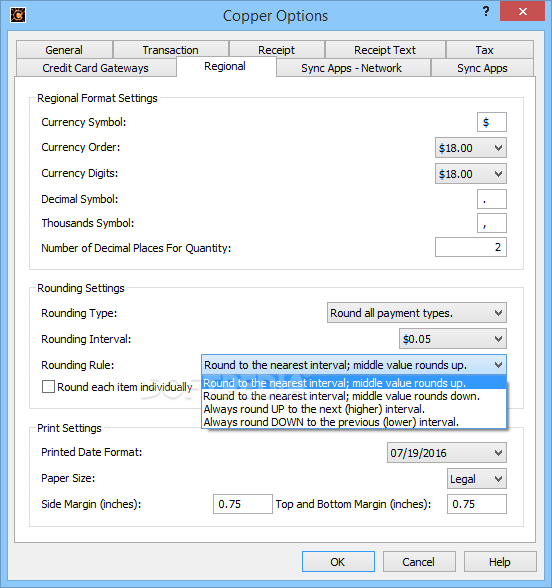Go to Credit Card Gateways tab
This screenshot has height=588, width=552.
click(96, 68)
